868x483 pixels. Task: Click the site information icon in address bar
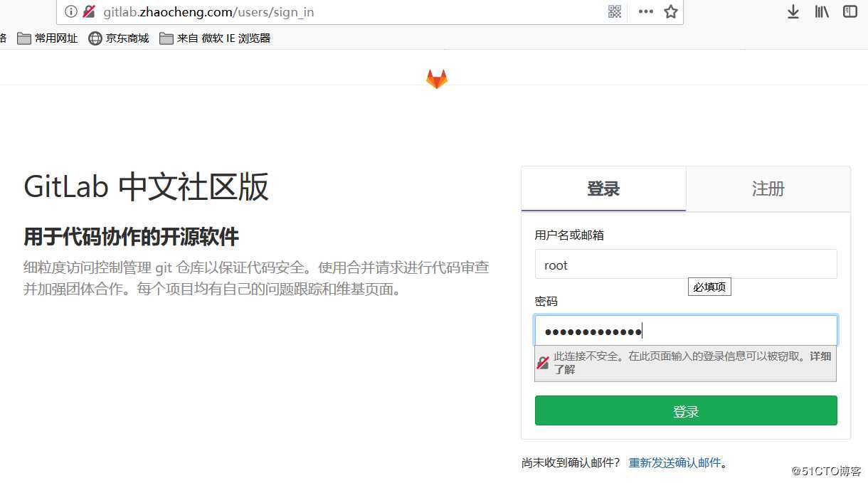point(70,11)
